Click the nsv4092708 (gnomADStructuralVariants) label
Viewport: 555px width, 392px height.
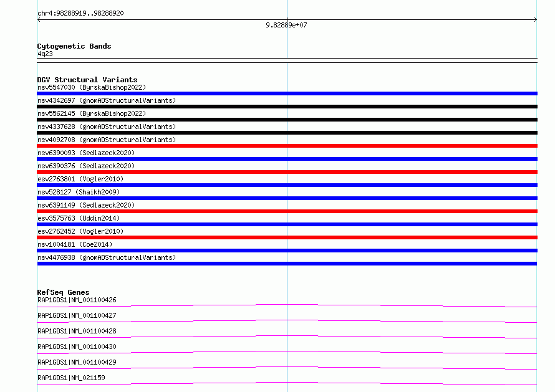click(x=107, y=140)
